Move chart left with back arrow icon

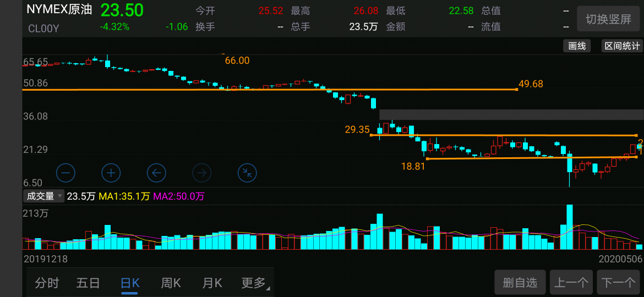[x=156, y=173]
